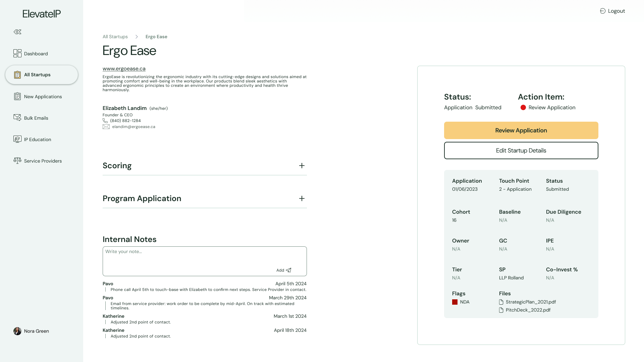Screen dimensions: 644x362
Task: Click the Logout arrow icon
Action: pyautogui.click(x=602, y=11)
